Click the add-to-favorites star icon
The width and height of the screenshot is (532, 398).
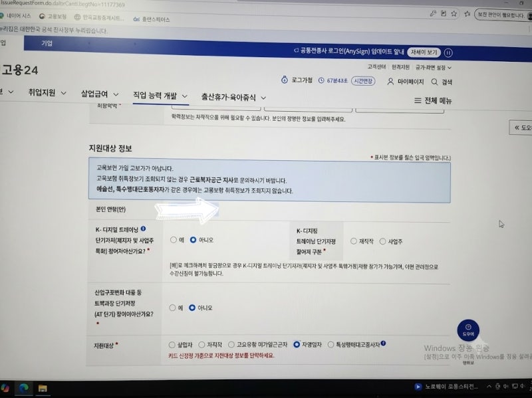pos(454,13)
